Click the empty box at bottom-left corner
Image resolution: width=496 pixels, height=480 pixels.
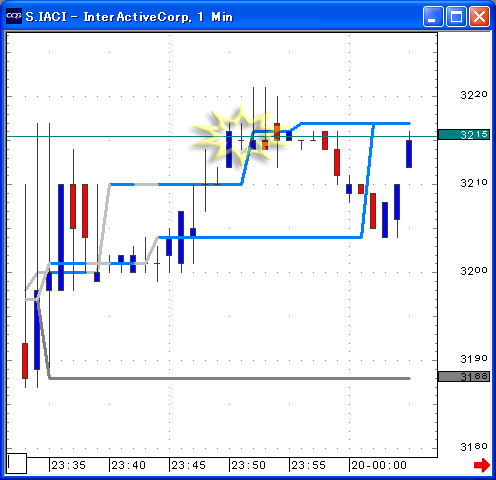[17, 463]
